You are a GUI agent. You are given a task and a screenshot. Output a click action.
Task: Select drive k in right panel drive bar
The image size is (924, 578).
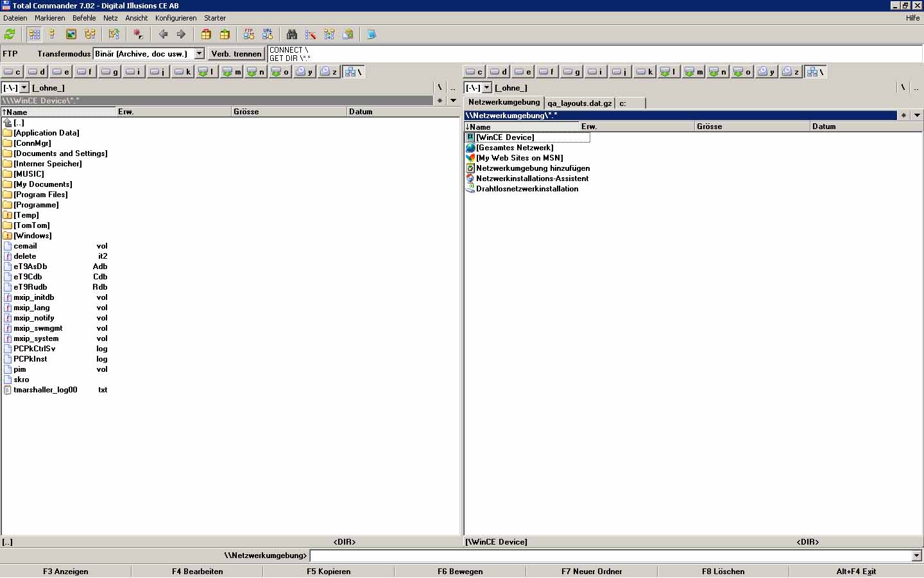645,71
